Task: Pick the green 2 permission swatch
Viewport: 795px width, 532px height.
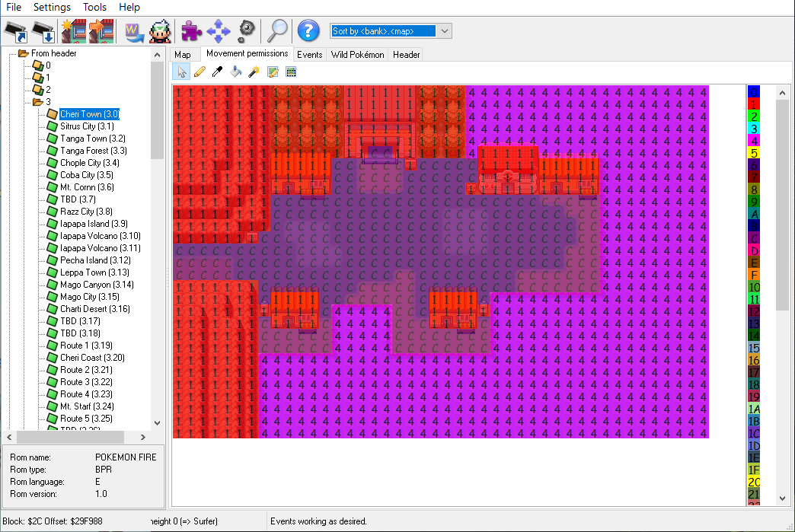Action: 753,116
